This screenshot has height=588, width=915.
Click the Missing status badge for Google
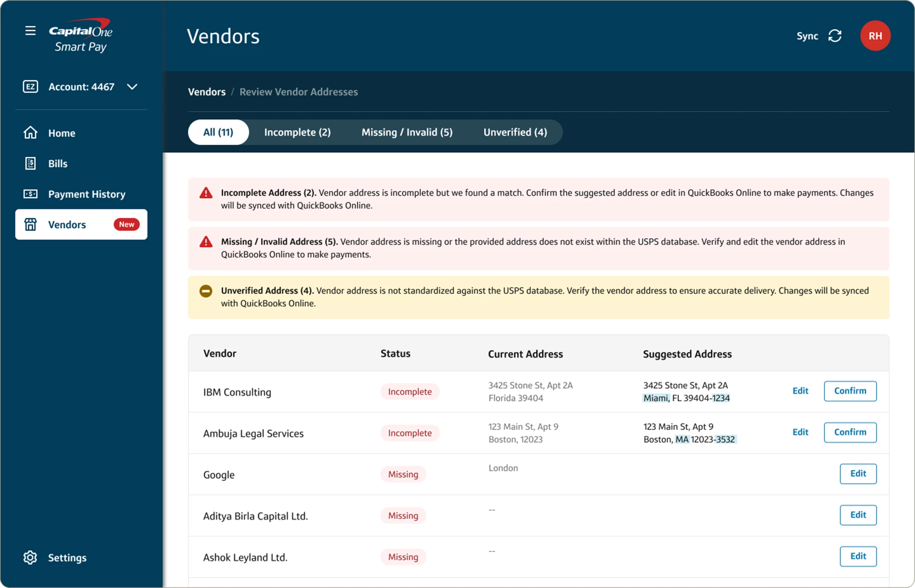coord(403,474)
